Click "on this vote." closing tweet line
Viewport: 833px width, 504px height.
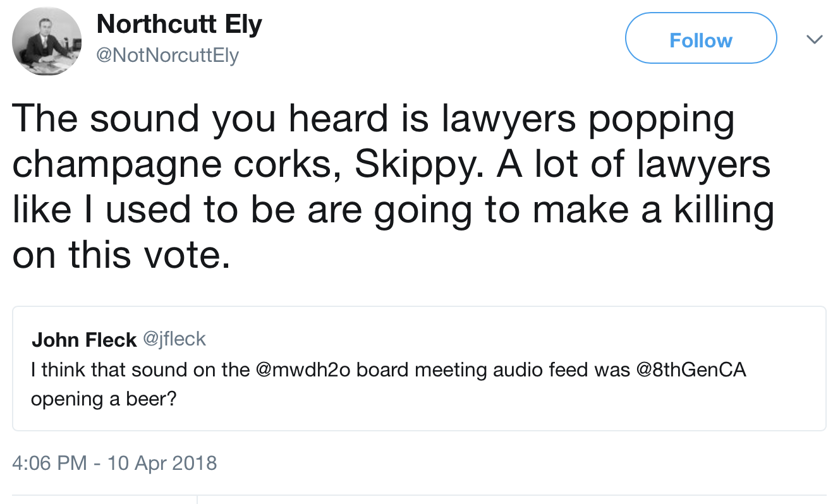click(121, 255)
